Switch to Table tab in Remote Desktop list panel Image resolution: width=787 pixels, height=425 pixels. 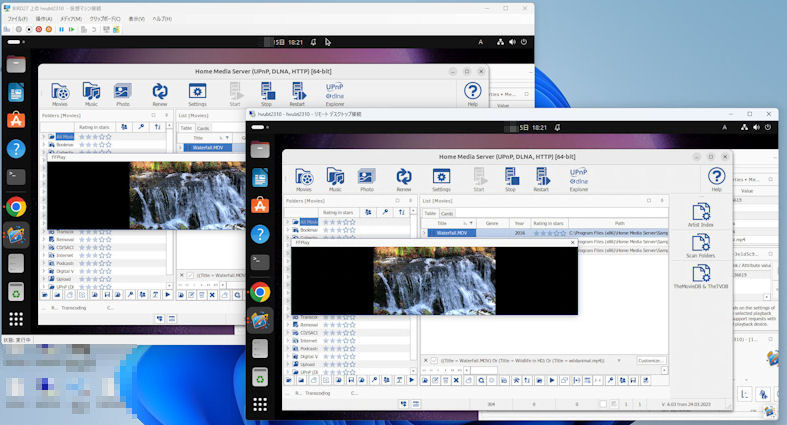pos(430,213)
